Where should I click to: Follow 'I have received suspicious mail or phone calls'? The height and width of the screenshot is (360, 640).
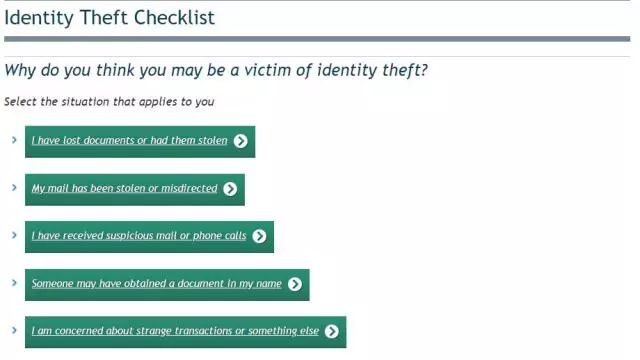(x=139, y=236)
